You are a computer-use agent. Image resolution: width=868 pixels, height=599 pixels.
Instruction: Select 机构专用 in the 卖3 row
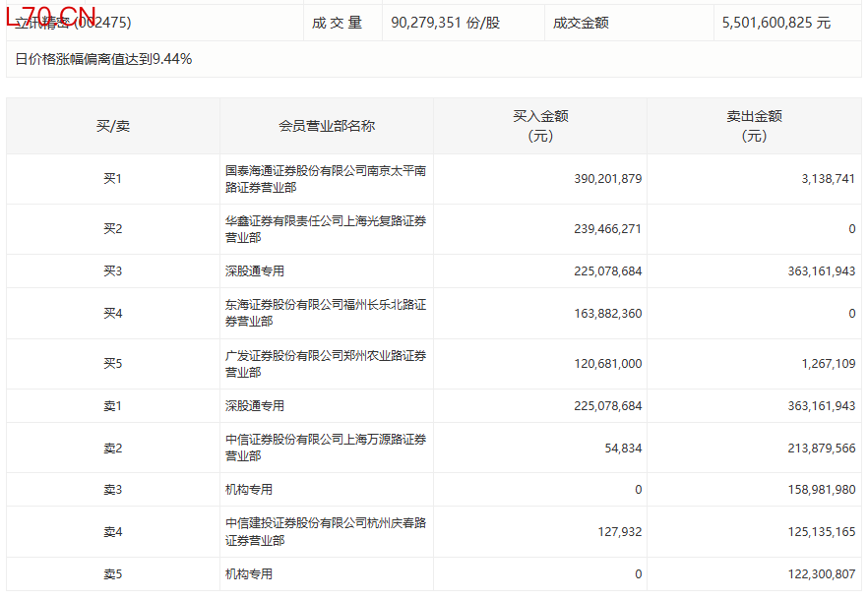click(x=249, y=490)
